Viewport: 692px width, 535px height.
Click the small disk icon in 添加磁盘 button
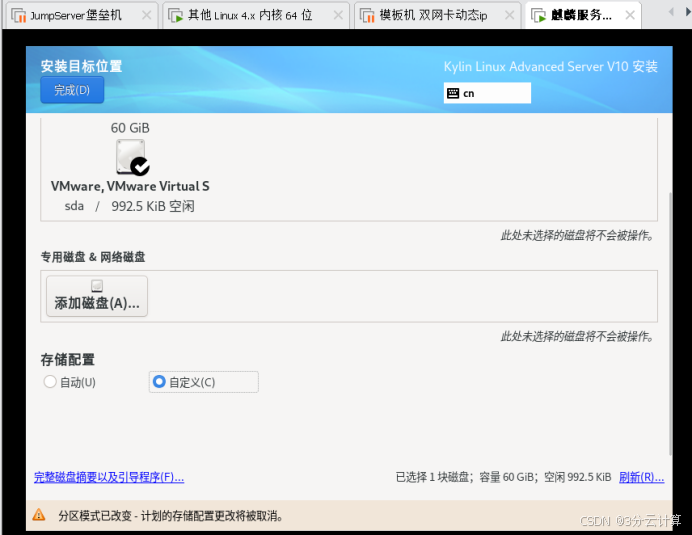click(x=97, y=286)
